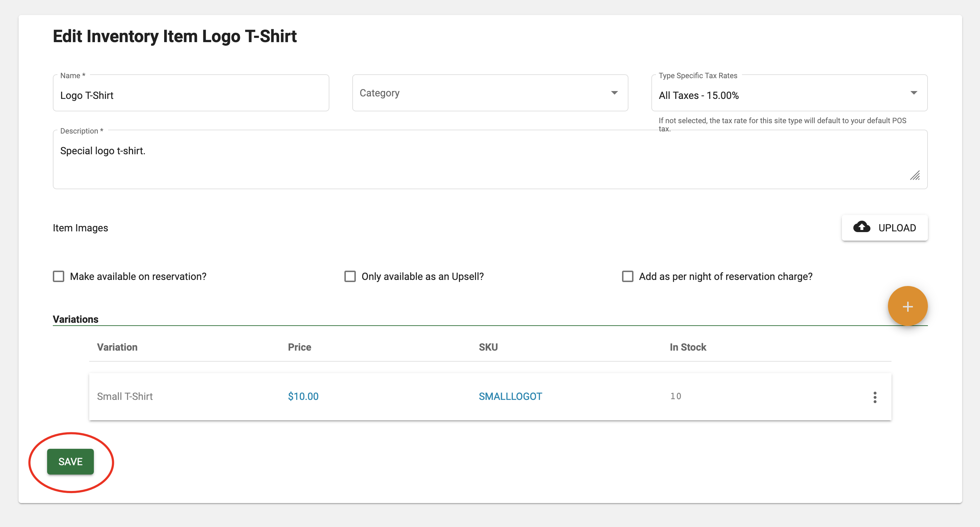Enable Make available on reservation checkbox
Screen dimensions: 980x527
click(59, 276)
